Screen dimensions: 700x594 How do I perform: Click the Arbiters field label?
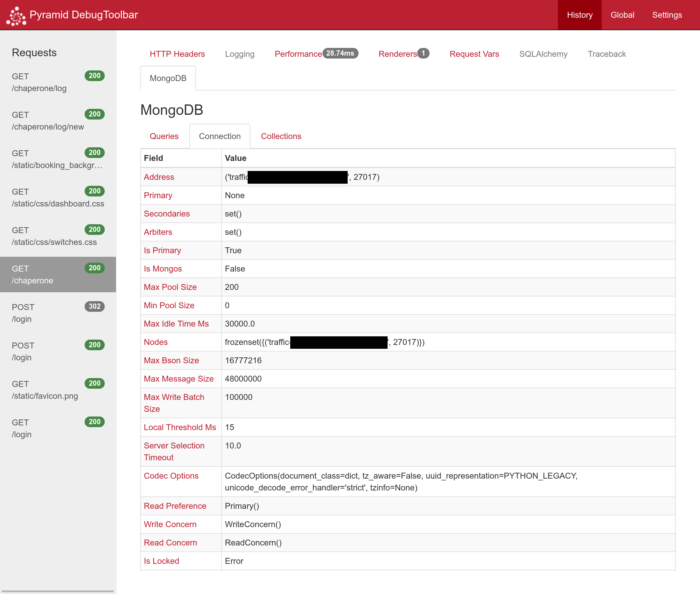tap(158, 232)
